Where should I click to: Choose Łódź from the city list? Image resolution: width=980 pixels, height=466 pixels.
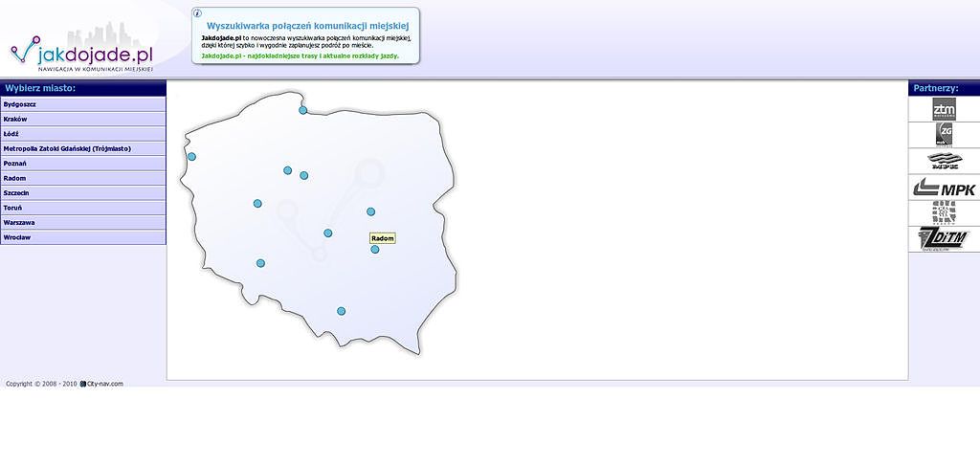click(83, 134)
